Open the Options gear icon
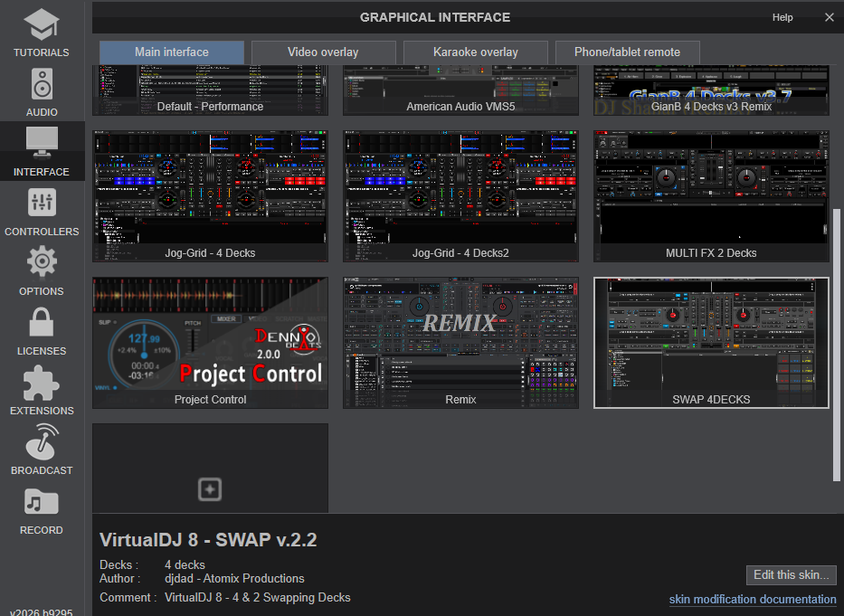The image size is (844, 616). [x=42, y=262]
